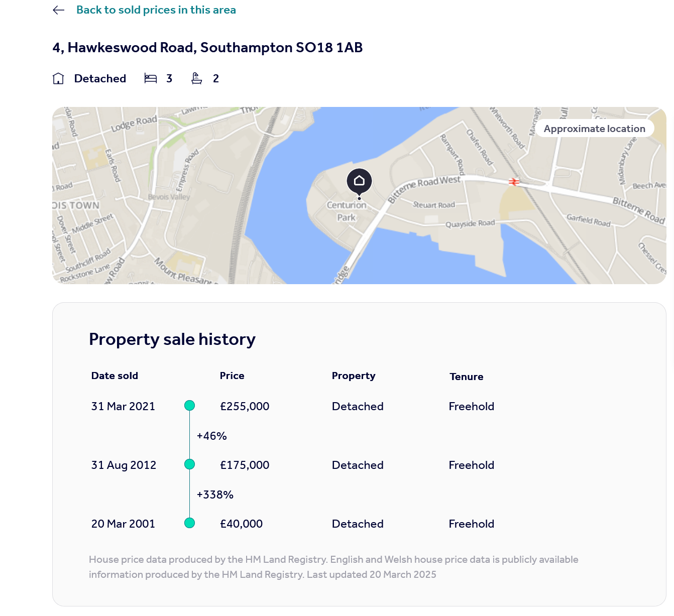Click the 'Date sold' column header
Screen dimensions: 674x616
115,376
